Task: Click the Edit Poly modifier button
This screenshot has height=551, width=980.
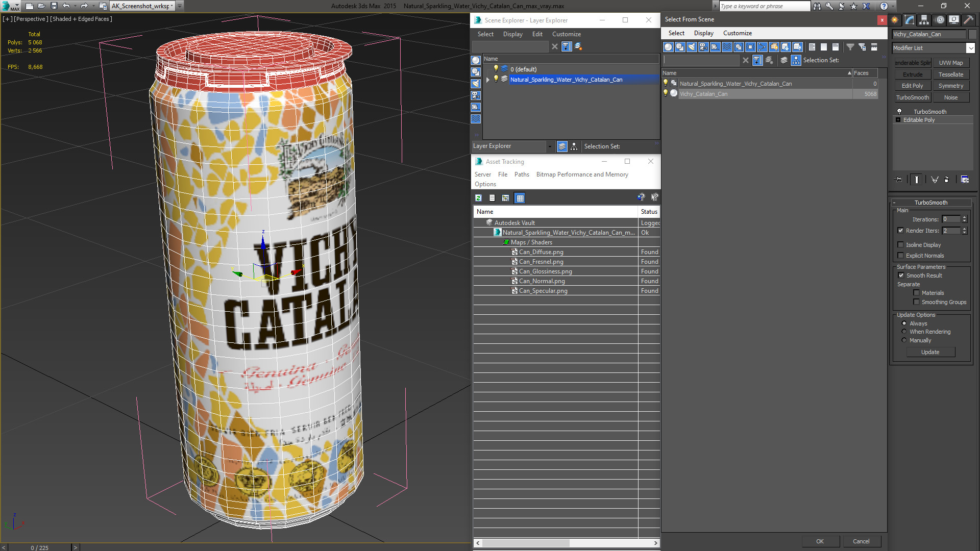Action: [912, 86]
